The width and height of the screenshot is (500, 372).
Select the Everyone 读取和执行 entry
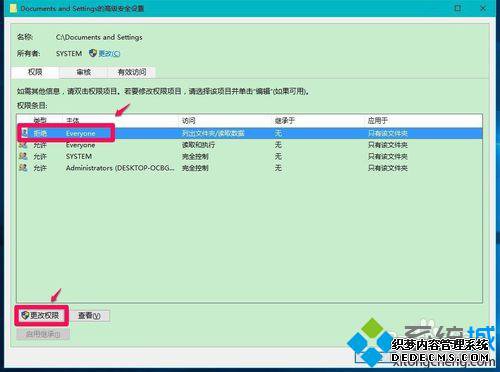(249, 145)
